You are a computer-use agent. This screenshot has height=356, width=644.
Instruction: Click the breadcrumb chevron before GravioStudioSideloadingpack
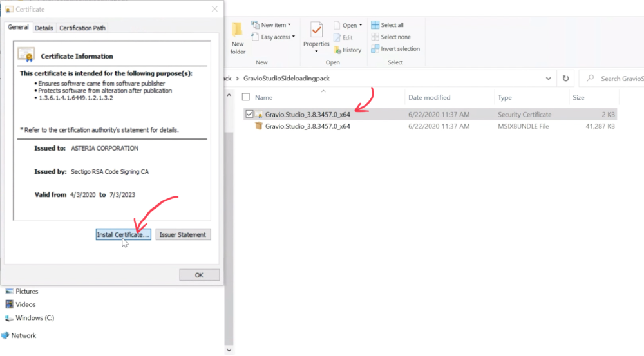pyautogui.click(x=238, y=79)
